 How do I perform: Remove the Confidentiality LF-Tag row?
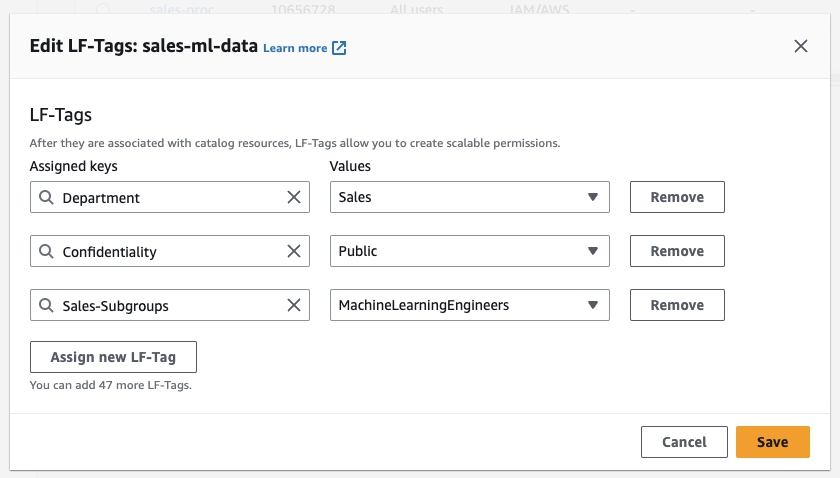pos(677,252)
